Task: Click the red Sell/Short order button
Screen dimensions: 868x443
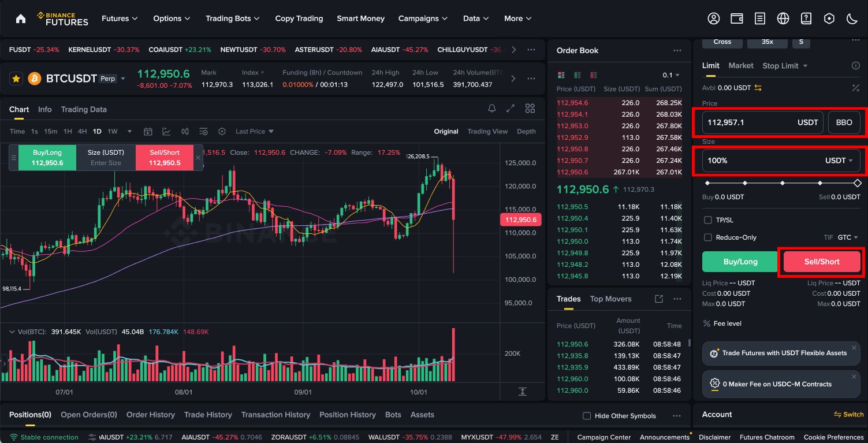Action: point(822,262)
